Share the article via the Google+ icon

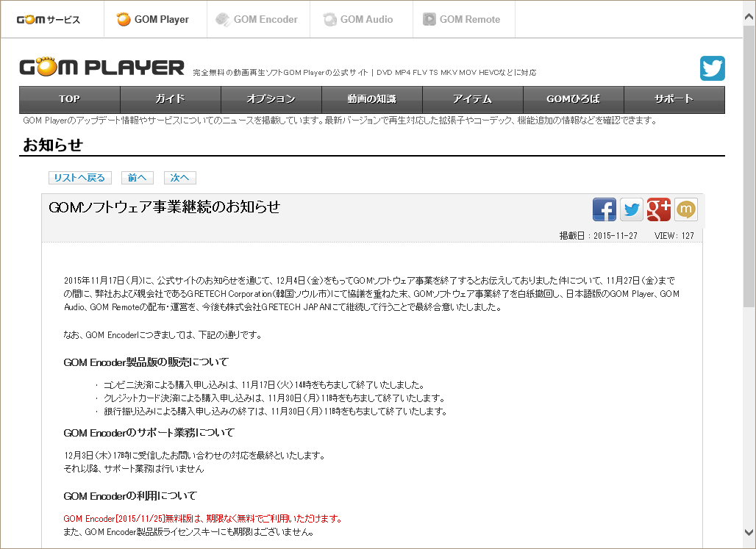659,209
